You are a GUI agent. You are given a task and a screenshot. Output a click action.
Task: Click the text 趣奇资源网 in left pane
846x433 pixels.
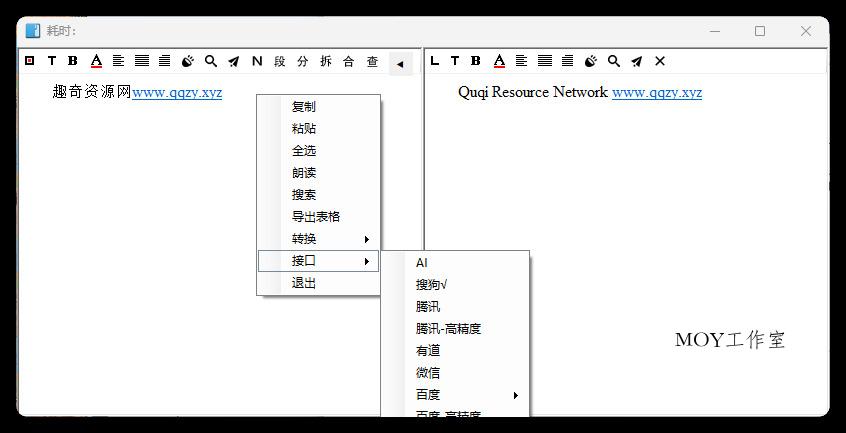coord(92,92)
